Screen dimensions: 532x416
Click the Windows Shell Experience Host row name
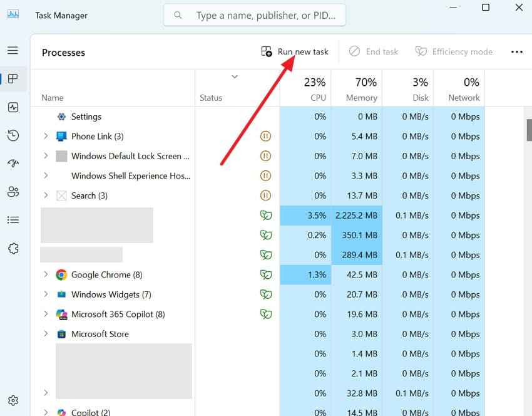131,176
